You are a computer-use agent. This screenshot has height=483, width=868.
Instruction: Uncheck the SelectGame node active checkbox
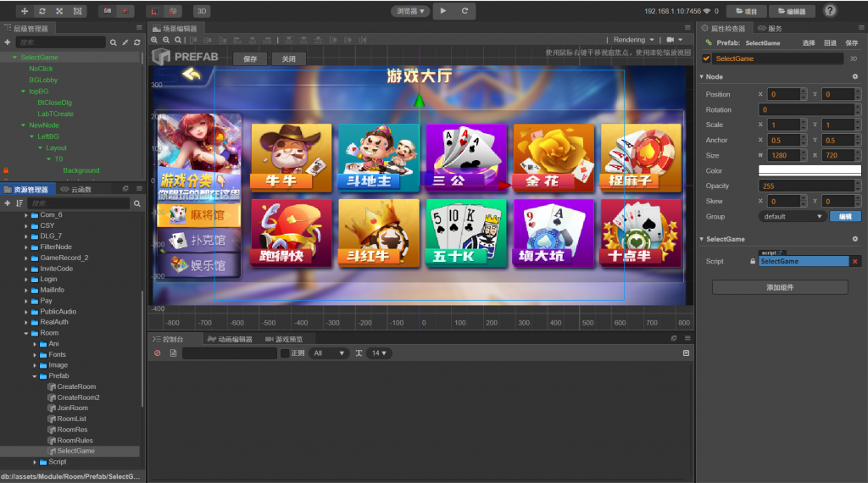tap(706, 58)
